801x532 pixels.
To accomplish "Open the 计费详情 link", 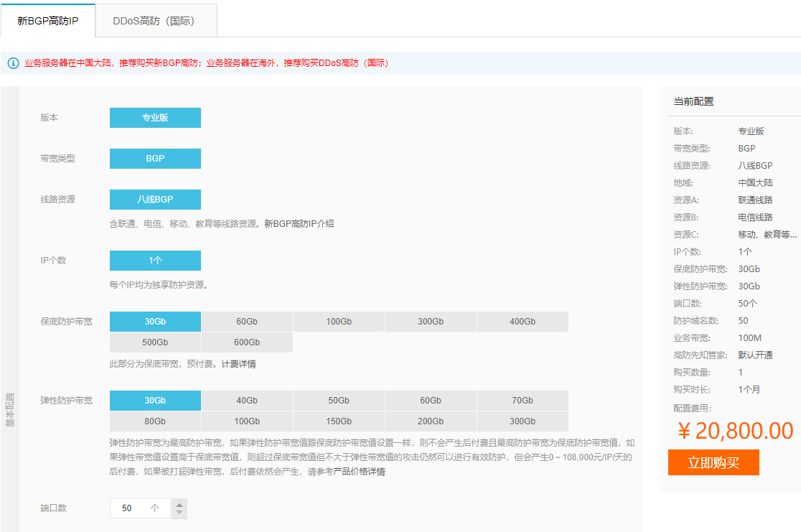I will (238, 364).
